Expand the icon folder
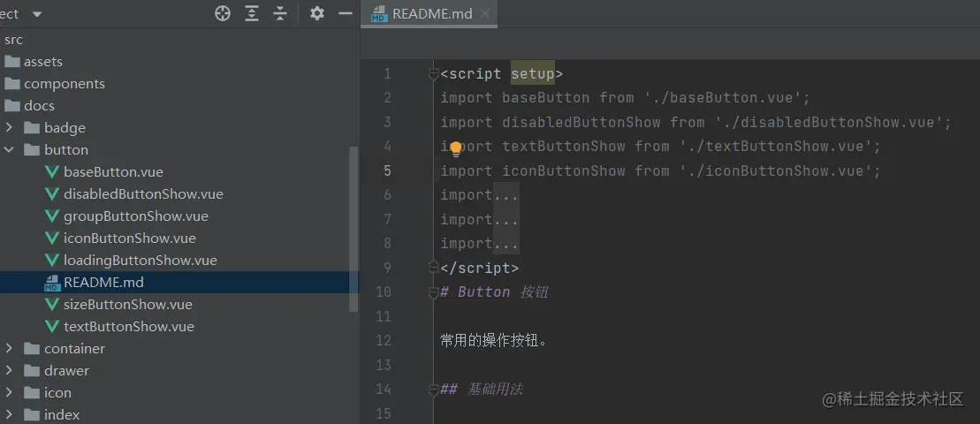This screenshot has width=980, height=424. 9,393
